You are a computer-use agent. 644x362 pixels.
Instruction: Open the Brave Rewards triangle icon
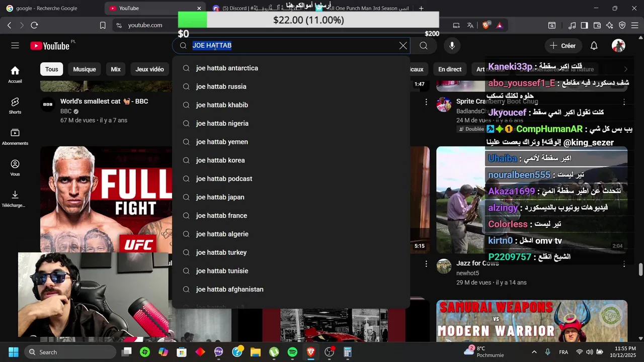click(500, 25)
